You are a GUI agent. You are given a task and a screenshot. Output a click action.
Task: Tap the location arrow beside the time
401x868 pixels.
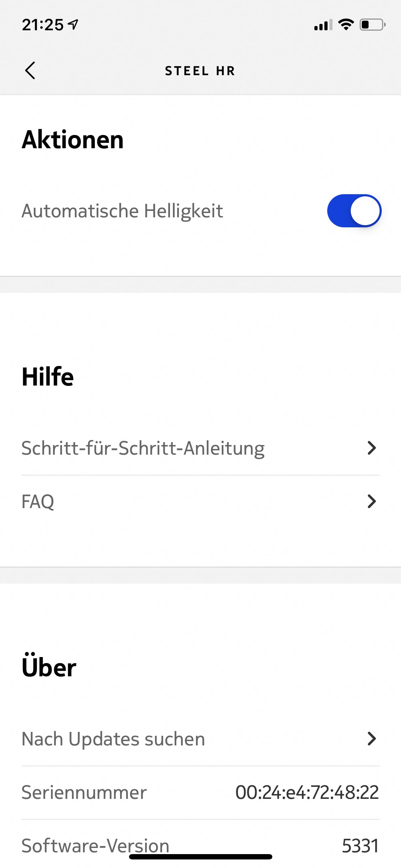coord(73,25)
